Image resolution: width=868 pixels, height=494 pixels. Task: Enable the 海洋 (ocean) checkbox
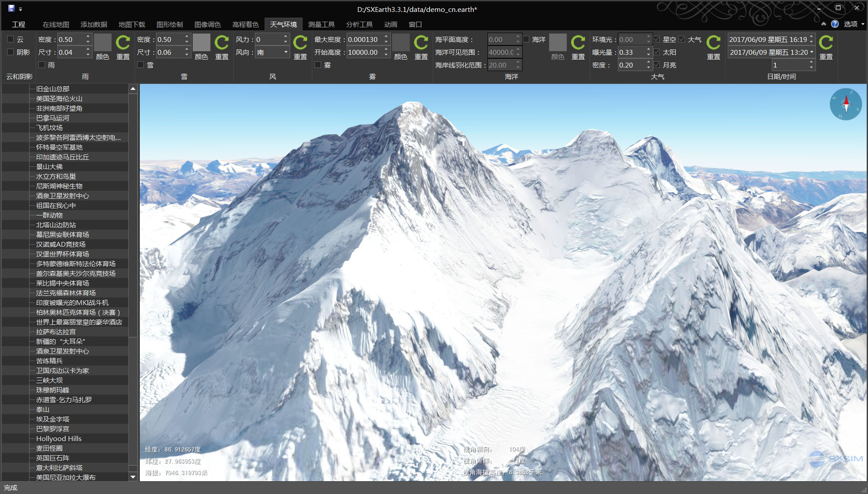(526, 39)
